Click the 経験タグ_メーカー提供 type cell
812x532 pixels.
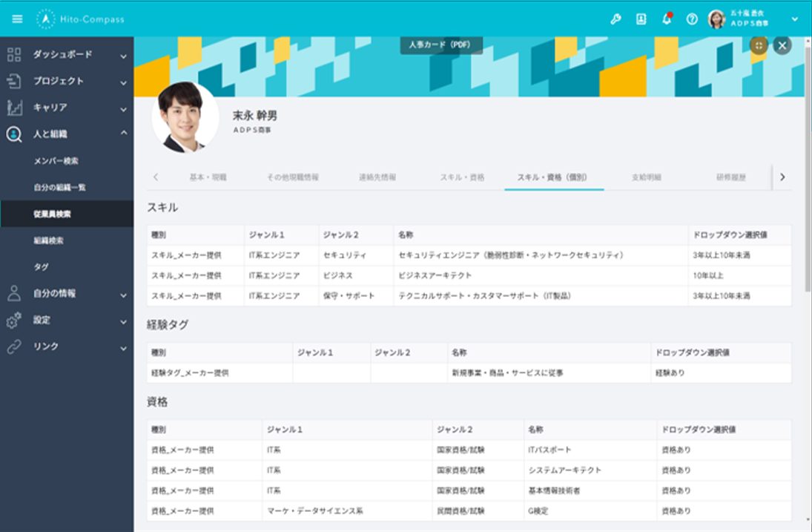coord(219,372)
